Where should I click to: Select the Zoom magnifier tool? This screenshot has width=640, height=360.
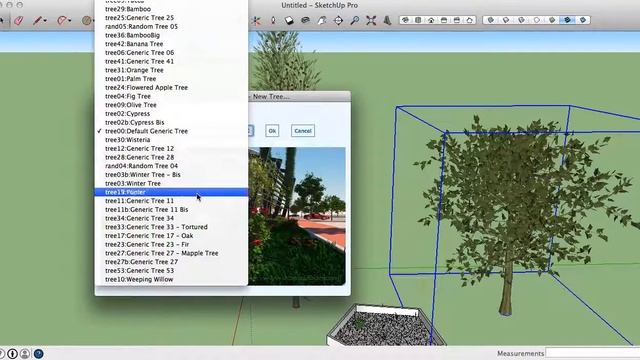[x=355, y=20]
